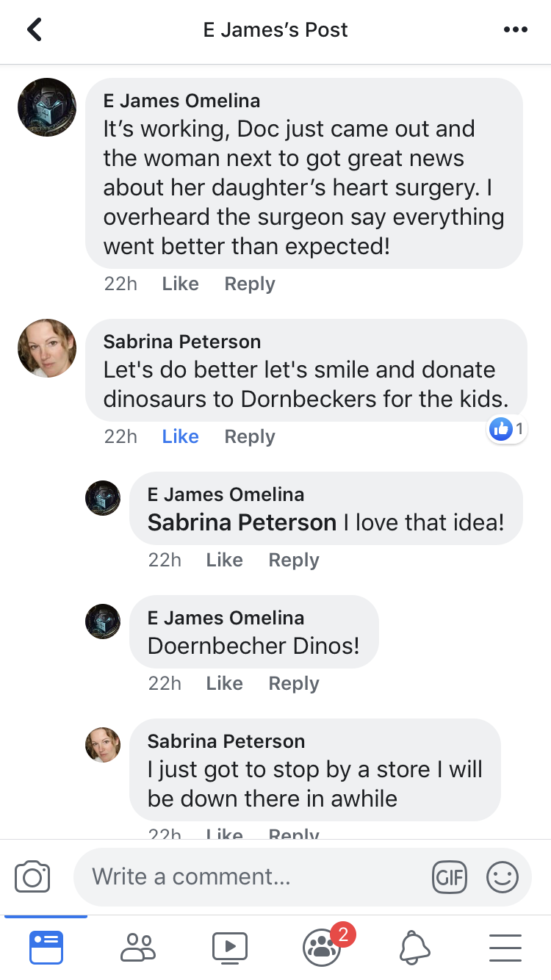Switch to the Friends tab
The image size is (551, 980).
click(x=138, y=947)
